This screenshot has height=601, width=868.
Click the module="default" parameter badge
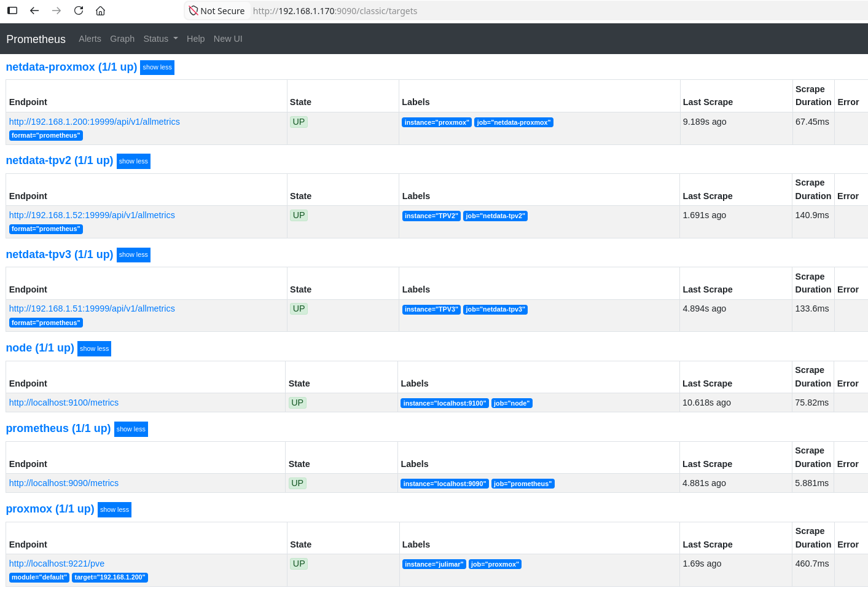point(39,578)
